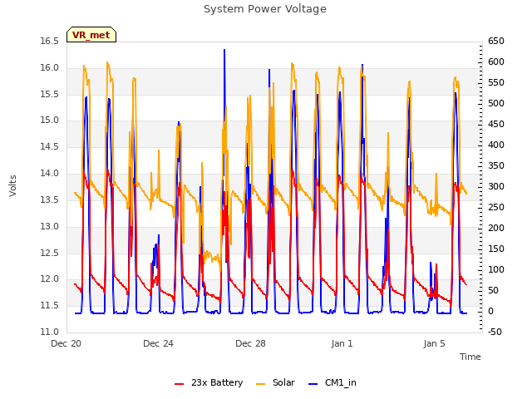Click the blue CM1_in legend swatch
Image resolution: width=532 pixels, height=399 pixels.
[313, 384]
